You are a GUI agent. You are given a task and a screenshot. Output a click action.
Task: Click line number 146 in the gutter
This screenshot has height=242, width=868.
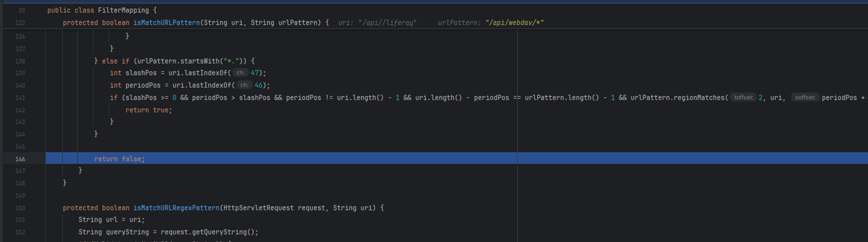click(20, 159)
